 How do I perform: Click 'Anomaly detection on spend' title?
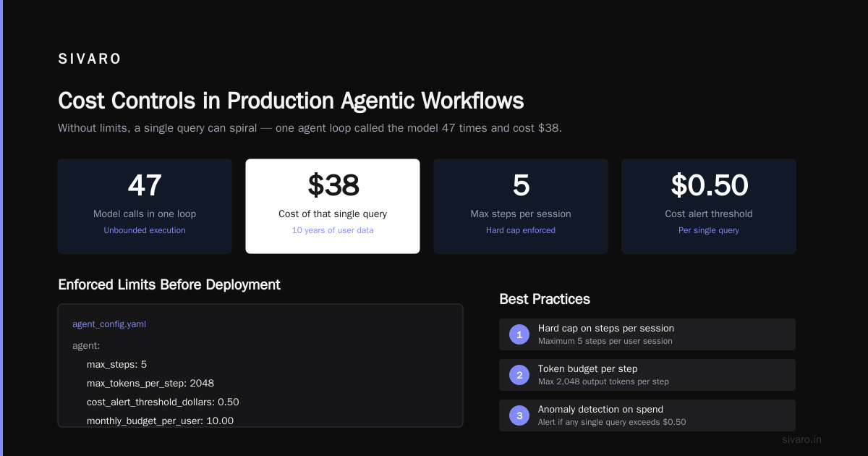tap(600, 410)
